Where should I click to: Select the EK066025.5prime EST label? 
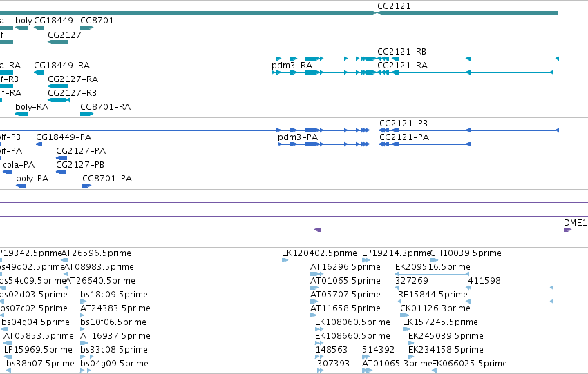pos(469,364)
